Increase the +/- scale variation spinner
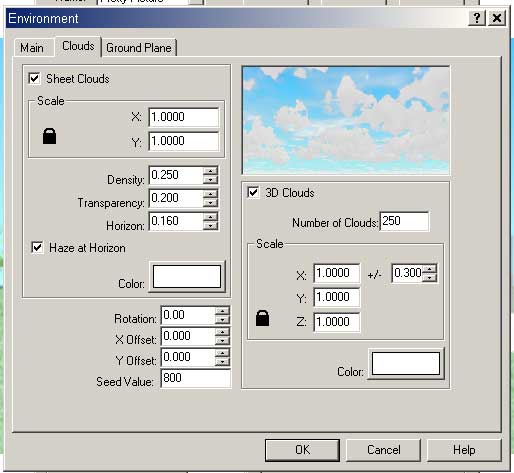The height and width of the screenshot is (473, 514). click(430, 269)
